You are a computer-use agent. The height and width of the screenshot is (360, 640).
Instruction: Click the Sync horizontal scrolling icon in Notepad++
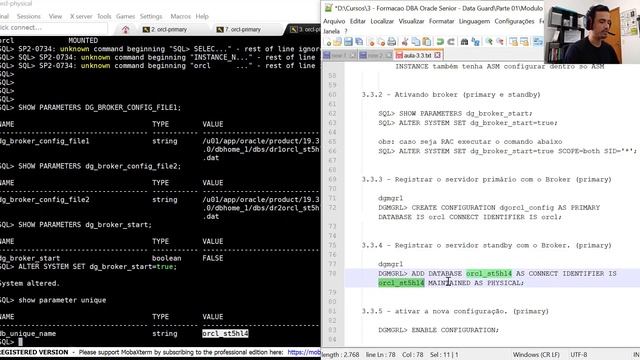click(524, 42)
